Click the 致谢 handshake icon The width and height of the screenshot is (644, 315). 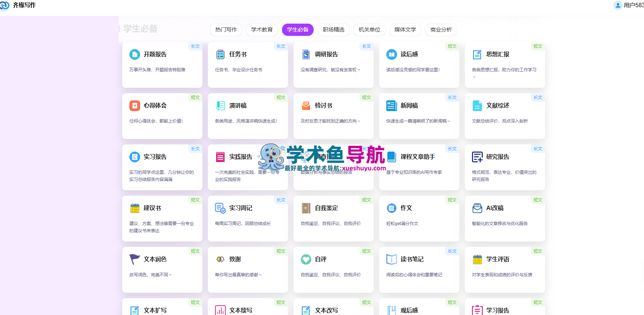point(220,259)
